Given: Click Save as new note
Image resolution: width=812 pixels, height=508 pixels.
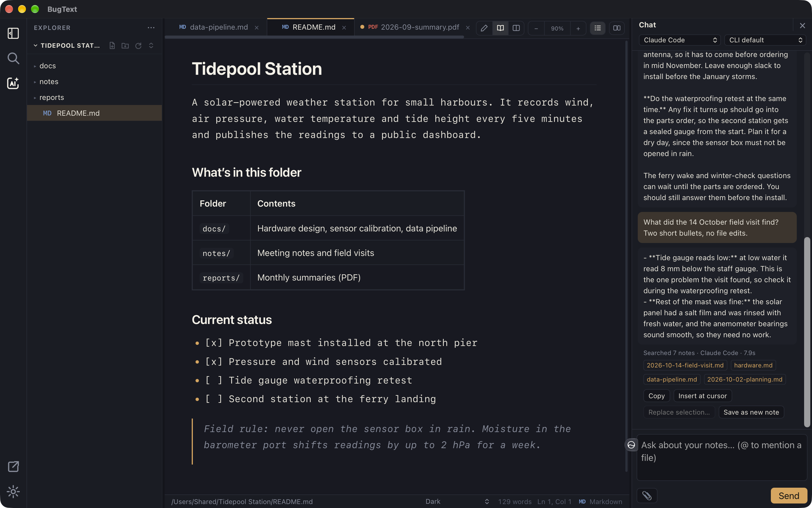Looking at the screenshot, I should point(751,412).
